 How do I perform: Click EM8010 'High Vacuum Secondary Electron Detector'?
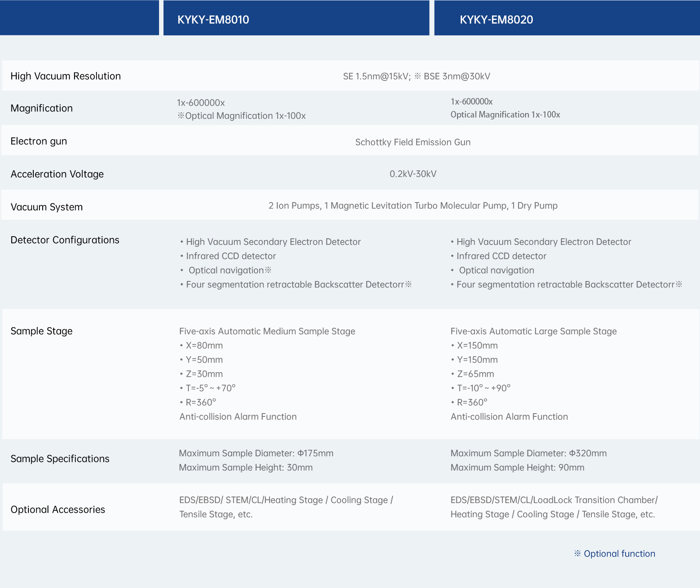(x=270, y=242)
